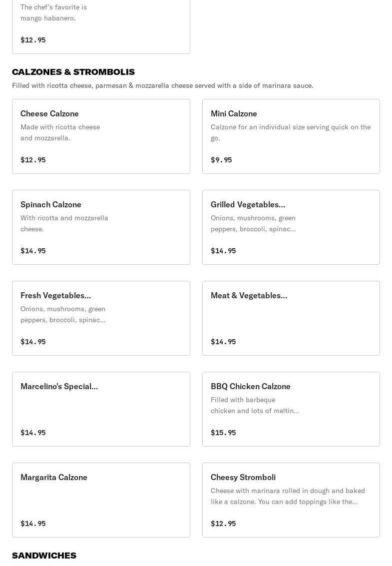Open the BBQ Chicken Calzone item
The image size is (392, 566).
[x=291, y=409]
